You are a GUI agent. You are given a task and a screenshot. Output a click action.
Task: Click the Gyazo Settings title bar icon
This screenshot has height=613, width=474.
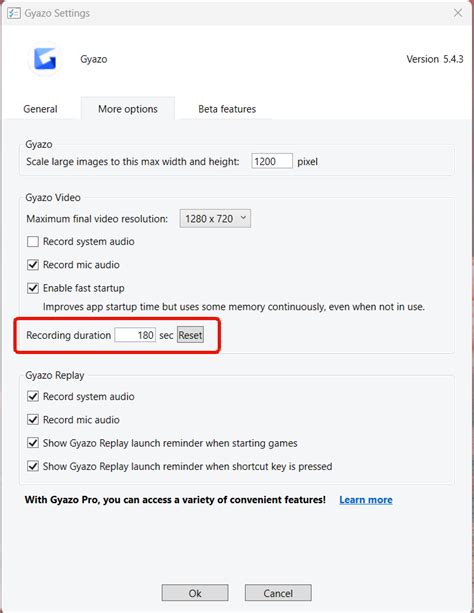[x=14, y=13]
